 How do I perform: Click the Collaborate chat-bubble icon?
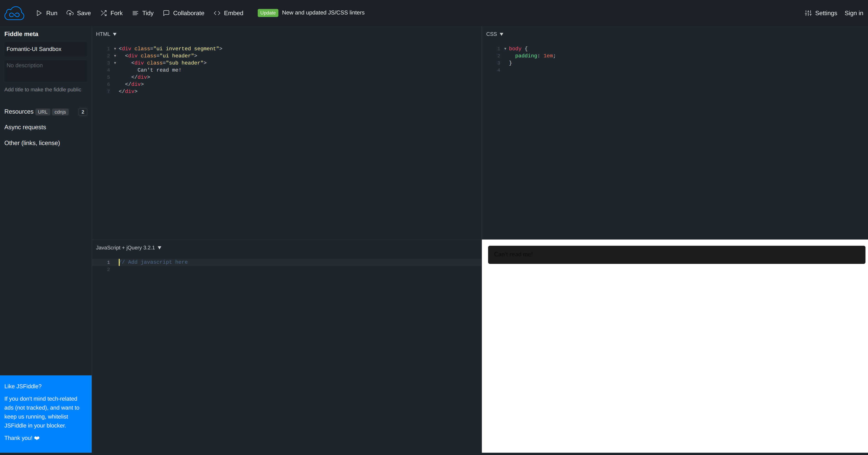tap(166, 13)
